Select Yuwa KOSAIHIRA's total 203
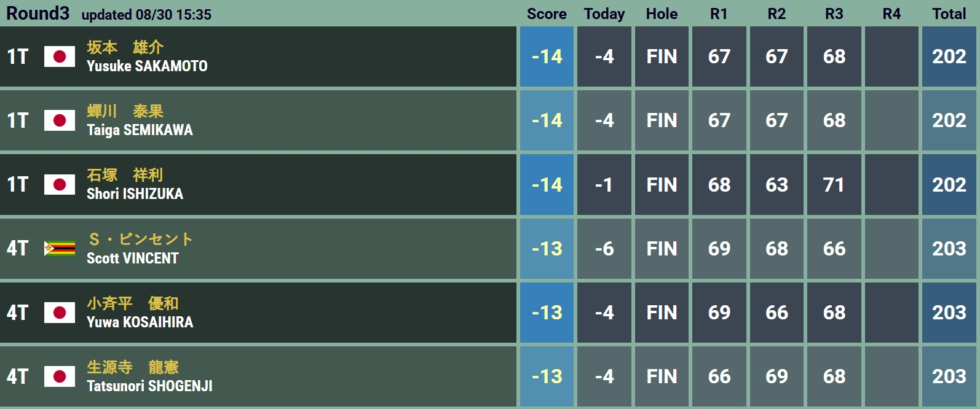Screen dimensions: 980x409 949,313
